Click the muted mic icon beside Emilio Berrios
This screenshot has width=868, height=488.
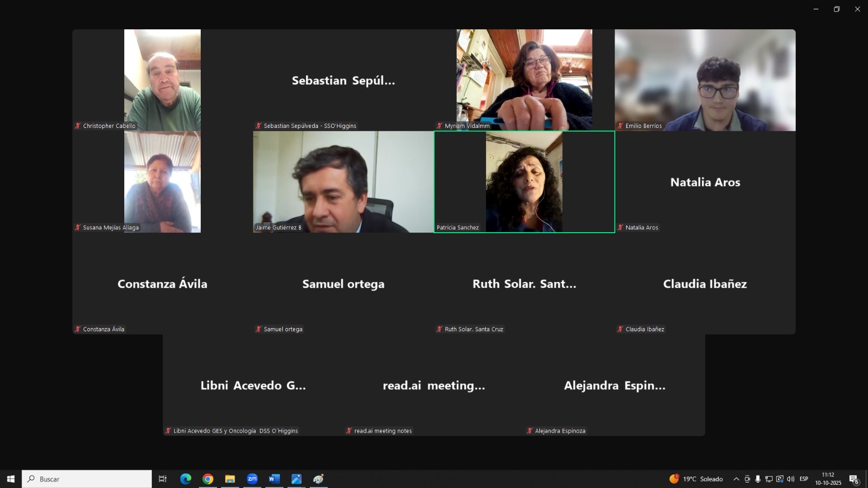coord(620,126)
